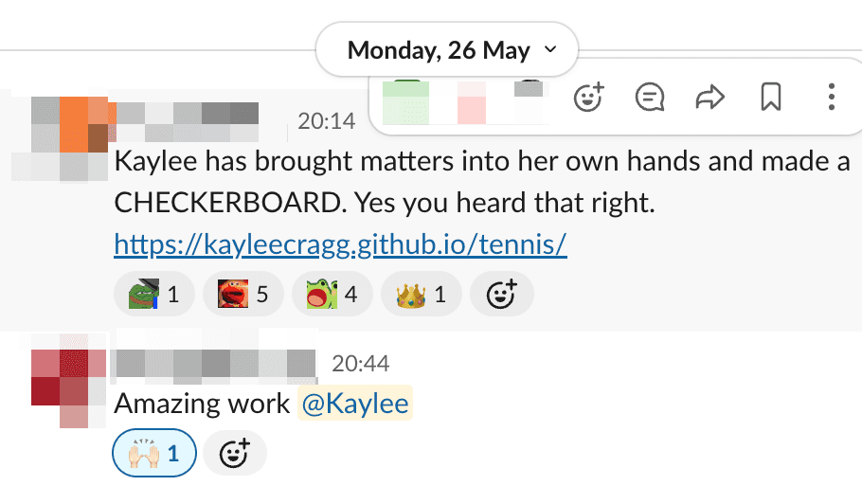Bookmark the checkerboard message for later
This screenshot has width=862, height=504.
pos(770,97)
